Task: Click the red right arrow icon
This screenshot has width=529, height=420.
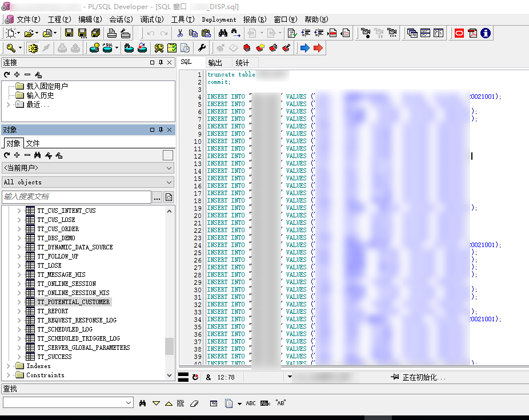Action: point(318,48)
